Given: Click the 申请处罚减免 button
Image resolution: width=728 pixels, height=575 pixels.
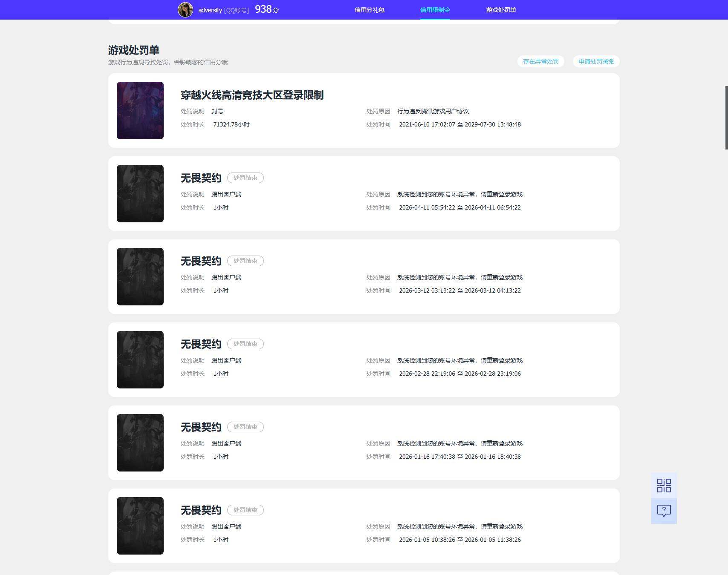Looking at the screenshot, I should (x=596, y=61).
